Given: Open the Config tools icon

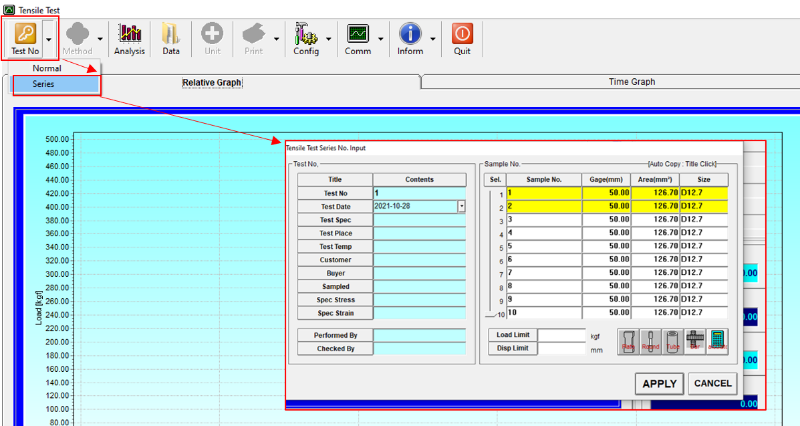Looking at the screenshot, I should (306, 34).
